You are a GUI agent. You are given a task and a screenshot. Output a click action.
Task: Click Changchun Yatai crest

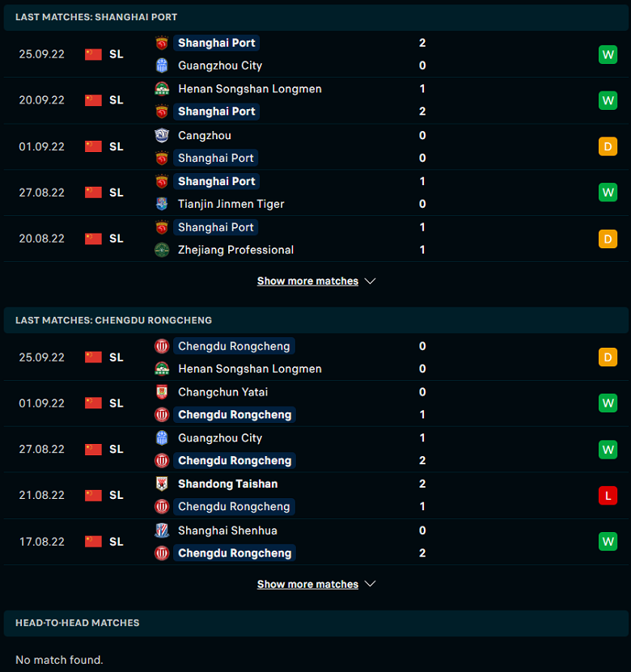[162, 392]
